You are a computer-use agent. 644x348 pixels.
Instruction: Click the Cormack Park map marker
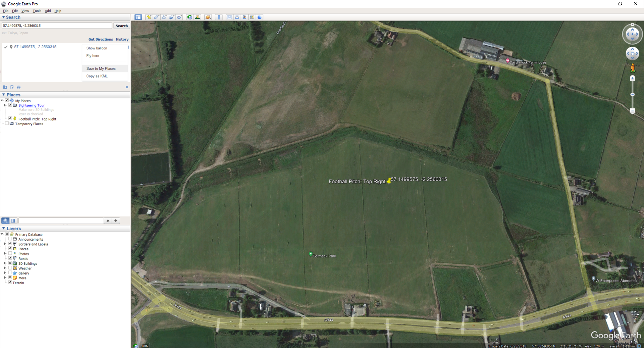(x=311, y=254)
